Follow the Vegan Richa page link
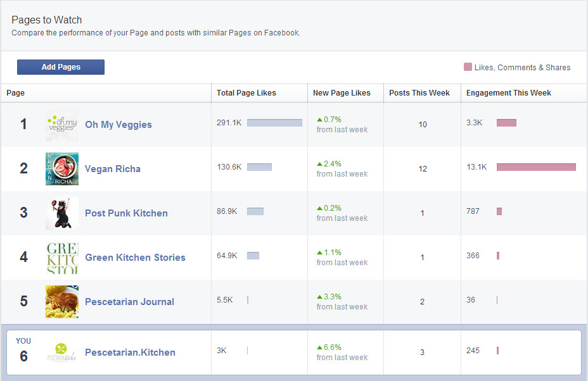Viewport: 588px width, 381px height. click(x=113, y=169)
